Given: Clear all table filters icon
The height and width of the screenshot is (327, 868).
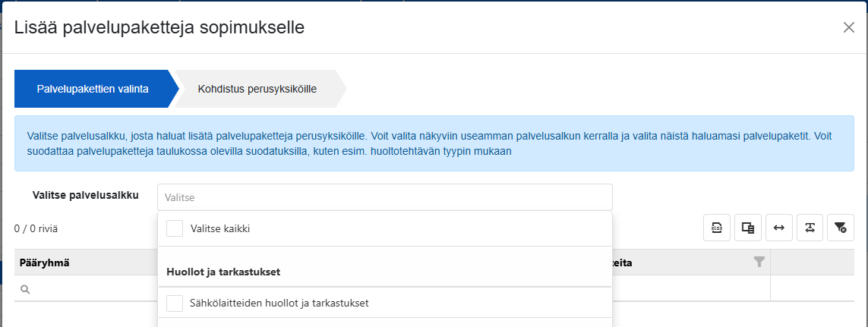Looking at the screenshot, I should 841,228.
